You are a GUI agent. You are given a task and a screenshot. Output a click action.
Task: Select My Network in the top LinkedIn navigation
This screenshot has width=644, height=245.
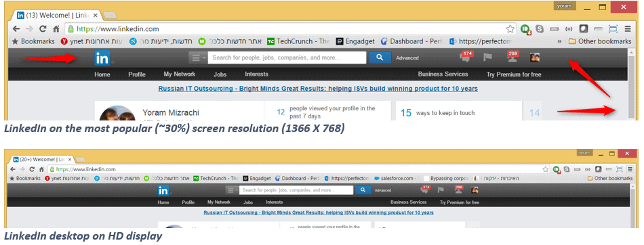[x=180, y=74]
